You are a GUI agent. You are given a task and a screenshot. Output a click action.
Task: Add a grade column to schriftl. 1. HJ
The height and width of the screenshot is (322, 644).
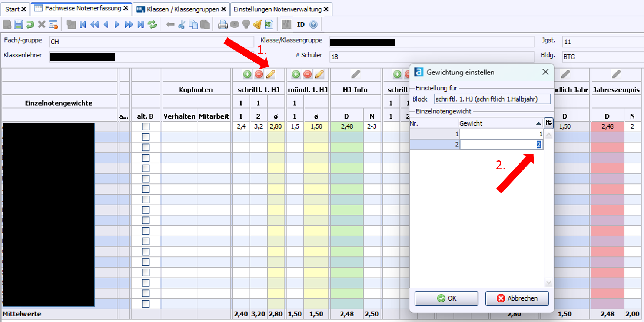(247, 74)
